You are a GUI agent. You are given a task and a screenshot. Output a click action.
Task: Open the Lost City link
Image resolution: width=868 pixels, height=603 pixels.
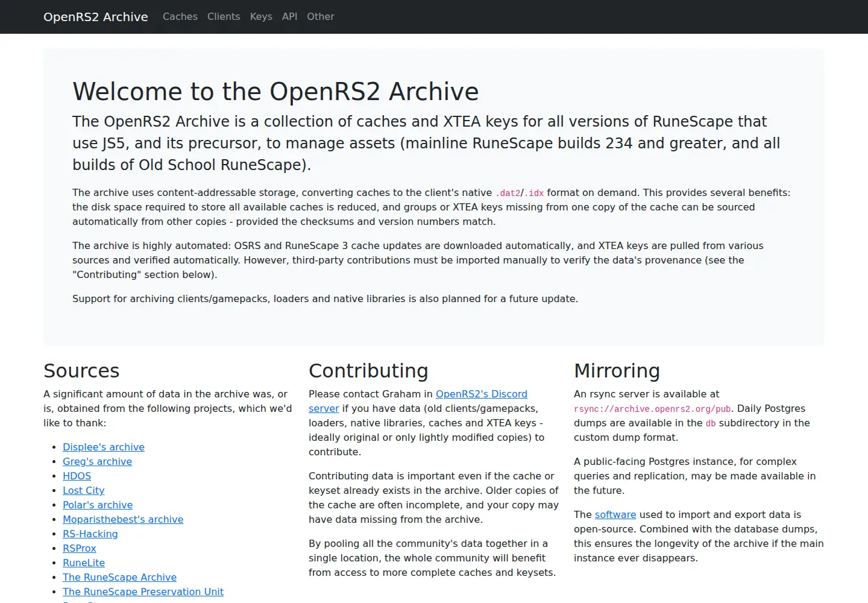tap(83, 490)
